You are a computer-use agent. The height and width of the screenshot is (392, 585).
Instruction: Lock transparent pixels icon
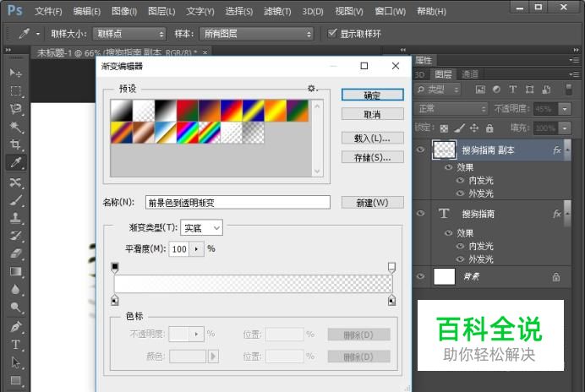click(444, 128)
